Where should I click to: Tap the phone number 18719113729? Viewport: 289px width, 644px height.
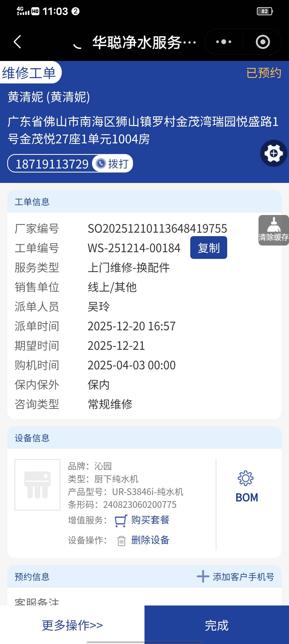click(x=52, y=164)
